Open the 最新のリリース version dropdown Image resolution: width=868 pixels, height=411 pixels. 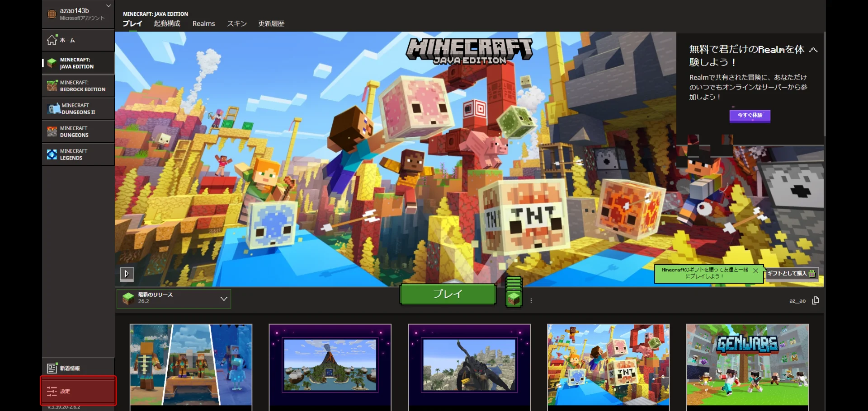(174, 299)
